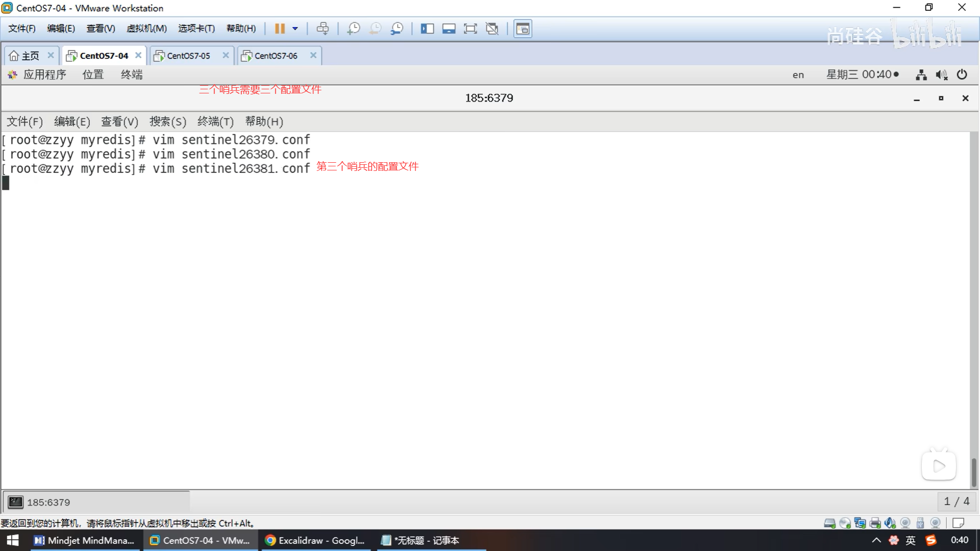This screenshot has width=980, height=551.
Task: Click the terminal vertical scrollbar
Action: (x=974, y=472)
